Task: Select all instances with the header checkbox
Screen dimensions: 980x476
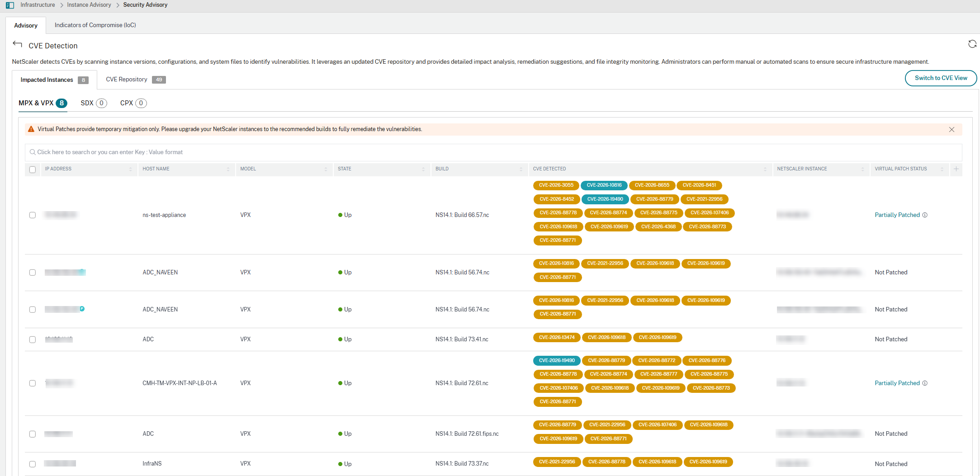Action: click(x=33, y=170)
